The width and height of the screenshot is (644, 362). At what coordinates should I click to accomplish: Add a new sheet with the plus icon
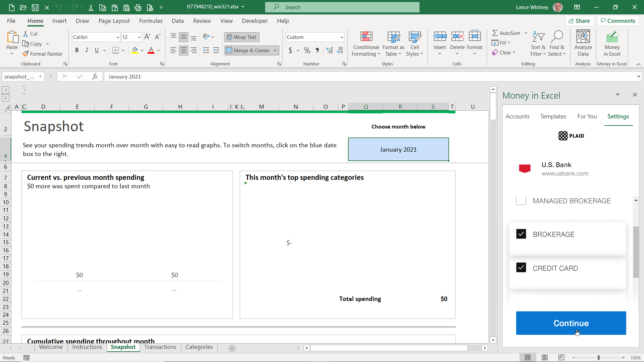pos(232,348)
